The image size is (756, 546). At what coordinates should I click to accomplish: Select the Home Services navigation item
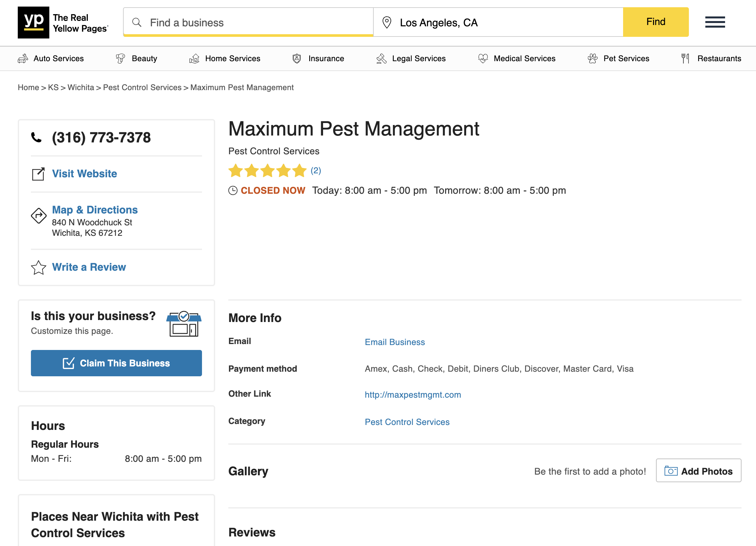coord(232,58)
